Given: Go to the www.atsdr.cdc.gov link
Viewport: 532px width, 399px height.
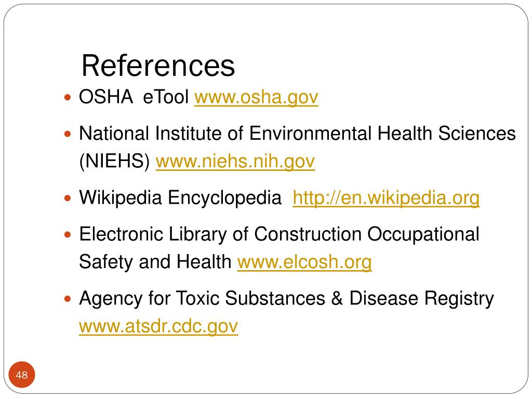Looking at the screenshot, I should click(x=158, y=326).
